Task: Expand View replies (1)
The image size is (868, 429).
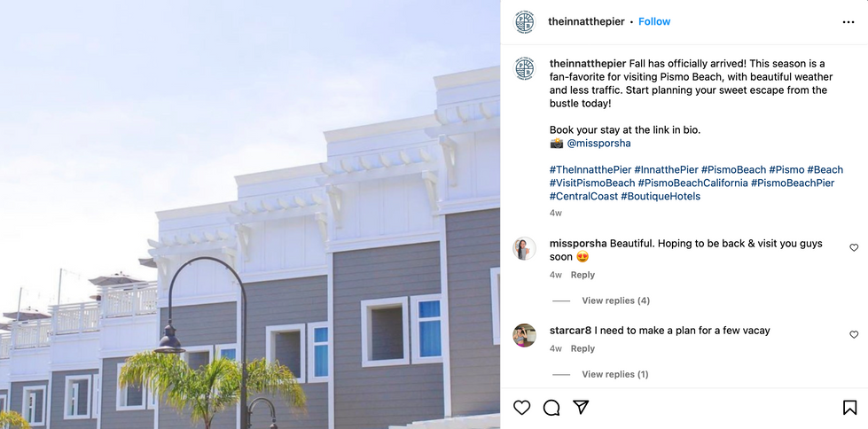Action: tap(615, 374)
